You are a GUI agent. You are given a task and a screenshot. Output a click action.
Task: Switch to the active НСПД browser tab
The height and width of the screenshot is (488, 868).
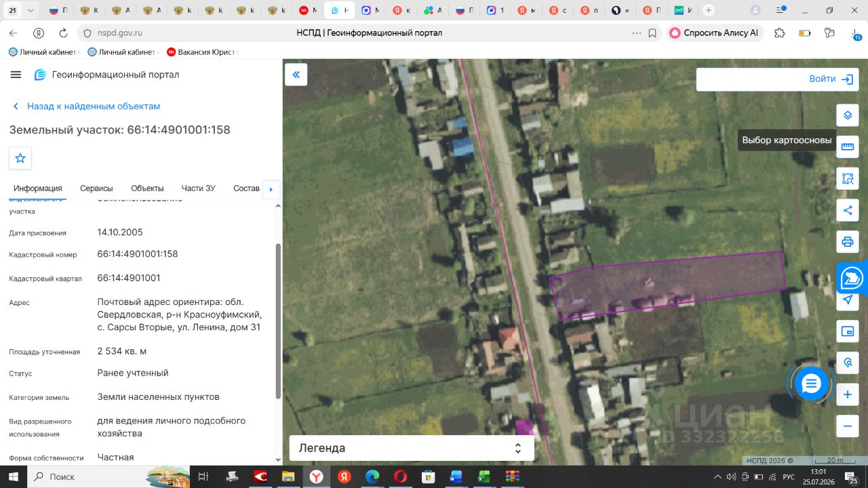pyautogui.click(x=340, y=10)
